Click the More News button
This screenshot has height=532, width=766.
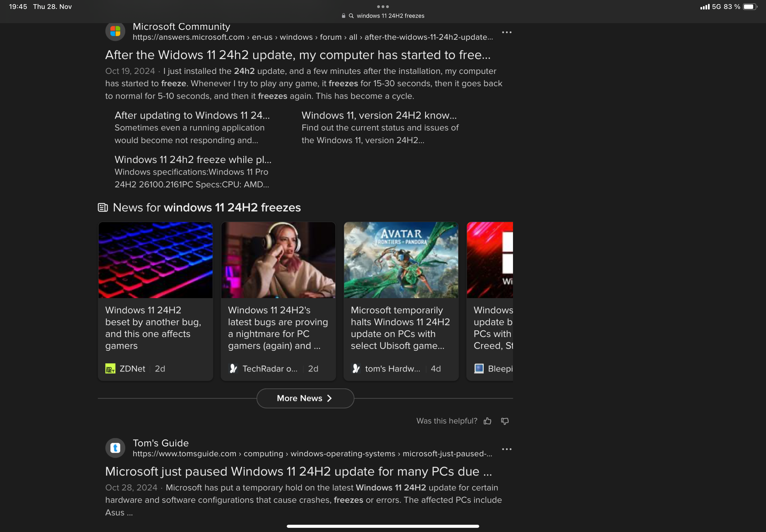[305, 398]
